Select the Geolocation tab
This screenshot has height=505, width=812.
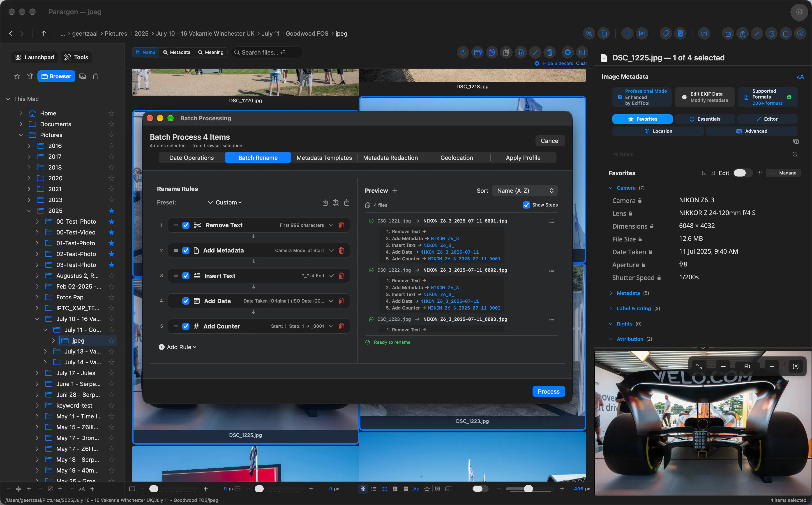457,158
